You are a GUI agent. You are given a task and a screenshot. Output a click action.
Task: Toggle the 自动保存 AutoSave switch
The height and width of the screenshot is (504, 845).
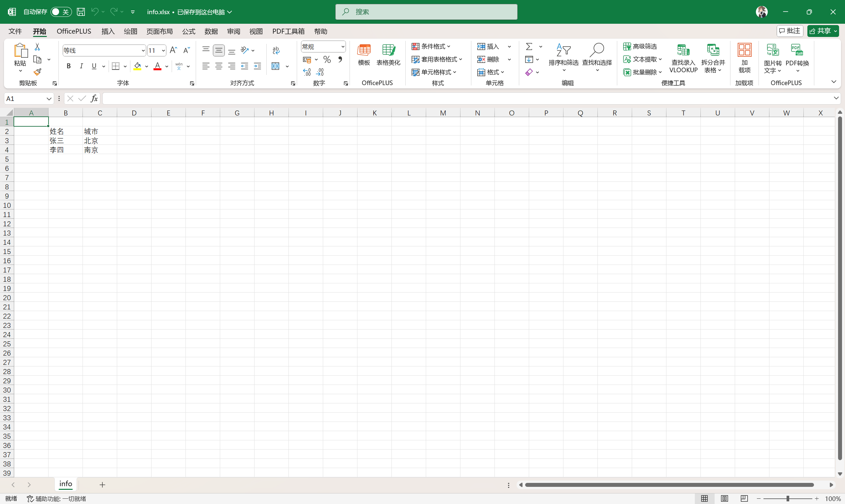tap(61, 12)
